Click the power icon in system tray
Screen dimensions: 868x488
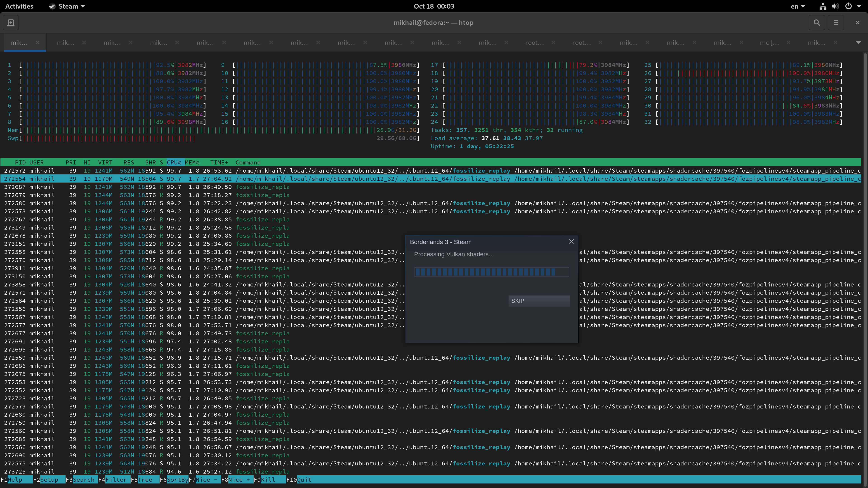click(849, 6)
